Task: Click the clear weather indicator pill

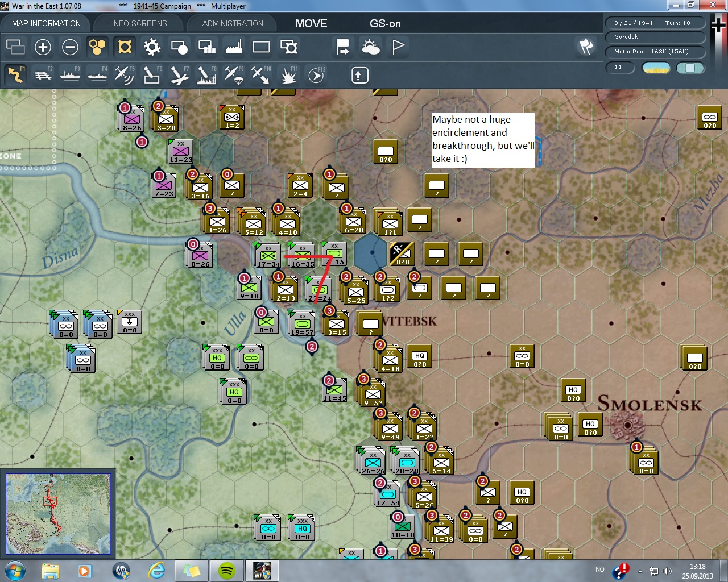Action: pyautogui.click(x=656, y=68)
